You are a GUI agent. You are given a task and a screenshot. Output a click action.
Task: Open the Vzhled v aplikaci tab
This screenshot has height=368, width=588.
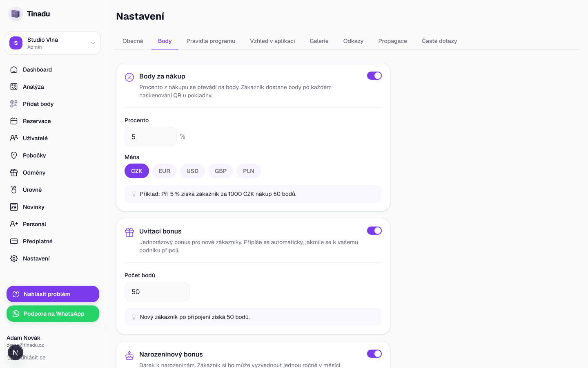click(x=272, y=41)
